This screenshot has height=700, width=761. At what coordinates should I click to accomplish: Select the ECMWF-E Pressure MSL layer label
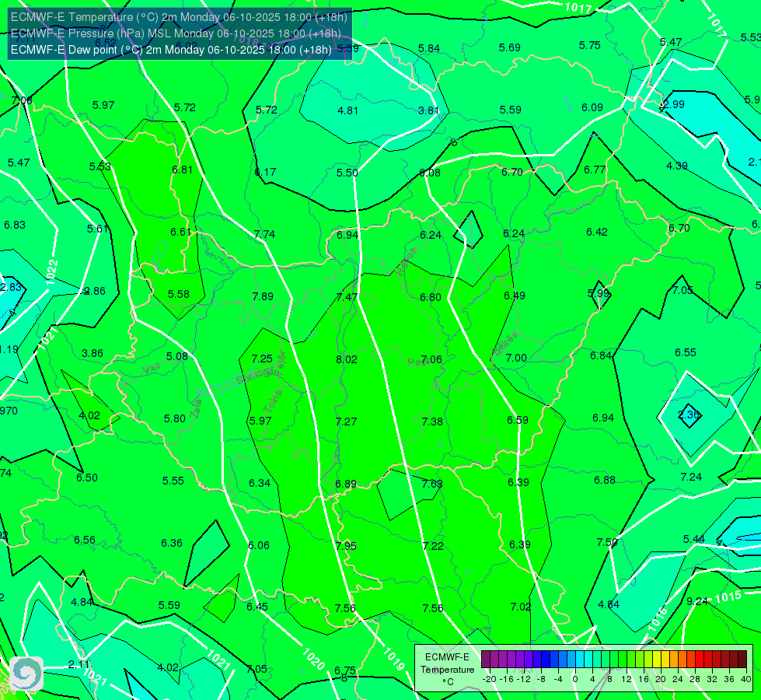(176, 33)
